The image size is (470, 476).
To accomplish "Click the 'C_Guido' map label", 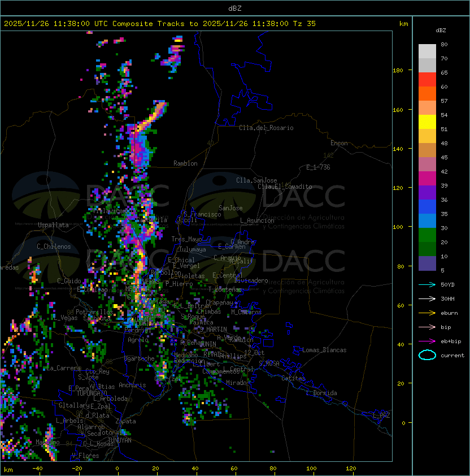I will pos(69,281).
